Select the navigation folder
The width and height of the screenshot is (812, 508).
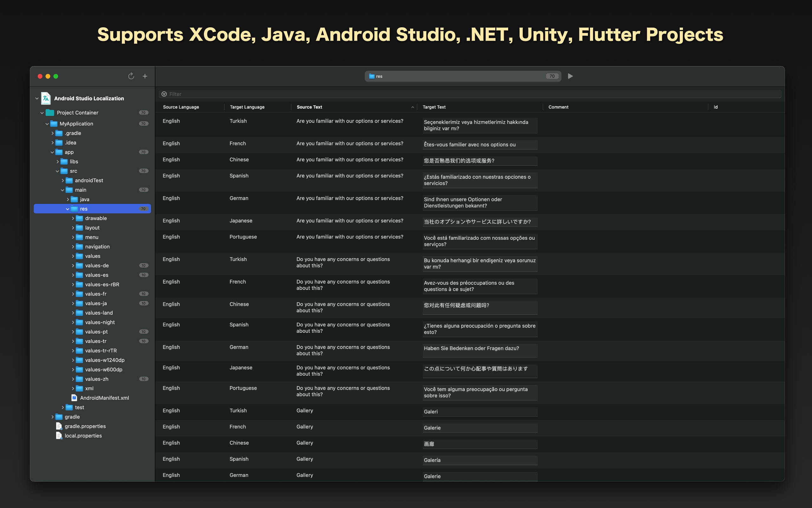point(92,247)
